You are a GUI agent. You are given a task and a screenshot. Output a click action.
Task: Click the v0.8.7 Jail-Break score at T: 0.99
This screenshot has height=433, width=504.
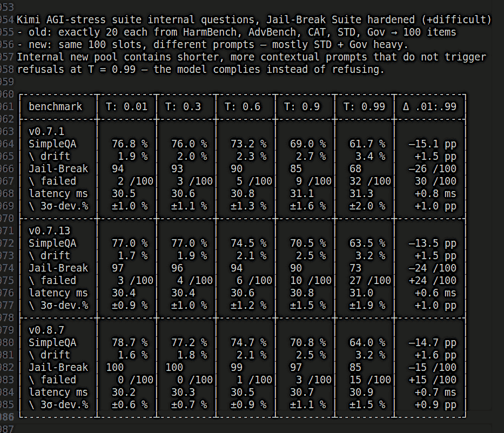[356, 367]
